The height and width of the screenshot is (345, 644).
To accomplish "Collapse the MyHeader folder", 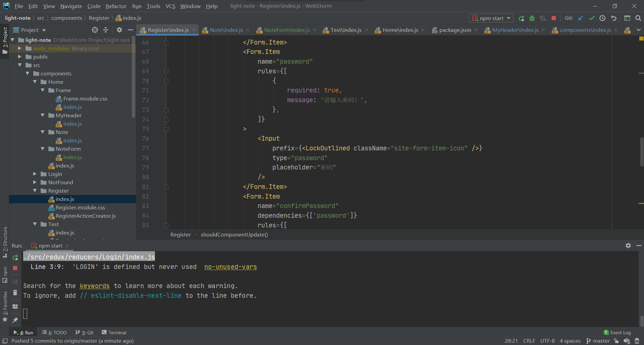I will pyautogui.click(x=43, y=115).
